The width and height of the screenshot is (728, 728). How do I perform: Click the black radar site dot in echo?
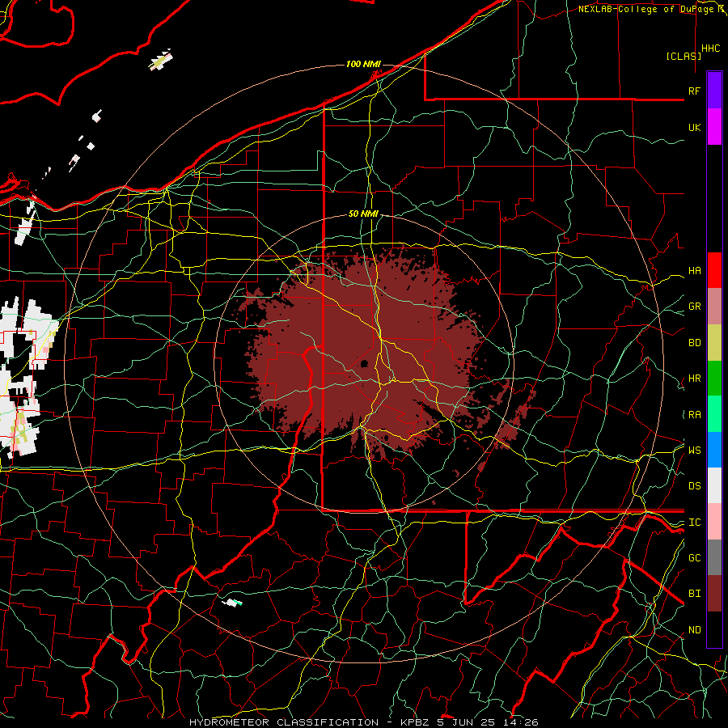(x=365, y=363)
